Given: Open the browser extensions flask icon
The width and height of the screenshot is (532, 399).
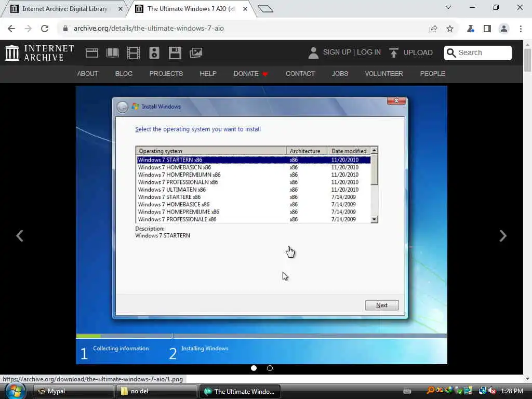Looking at the screenshot, I should 470,29.
